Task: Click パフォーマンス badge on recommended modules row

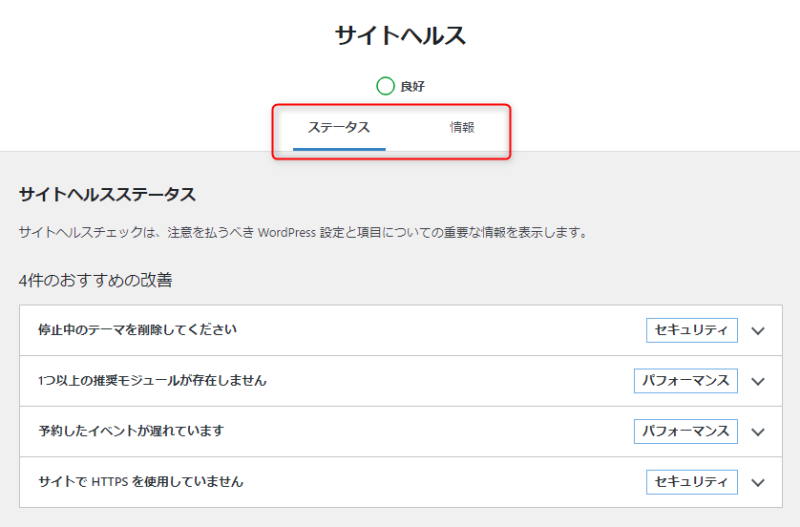Action: 686,381
